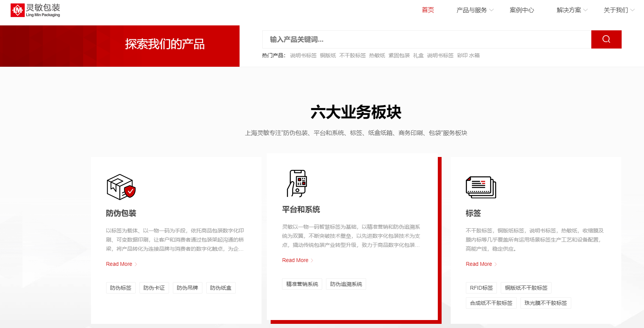Click the 热敏纸 hot product link
644x328 pixels.
tap(377, 55)
